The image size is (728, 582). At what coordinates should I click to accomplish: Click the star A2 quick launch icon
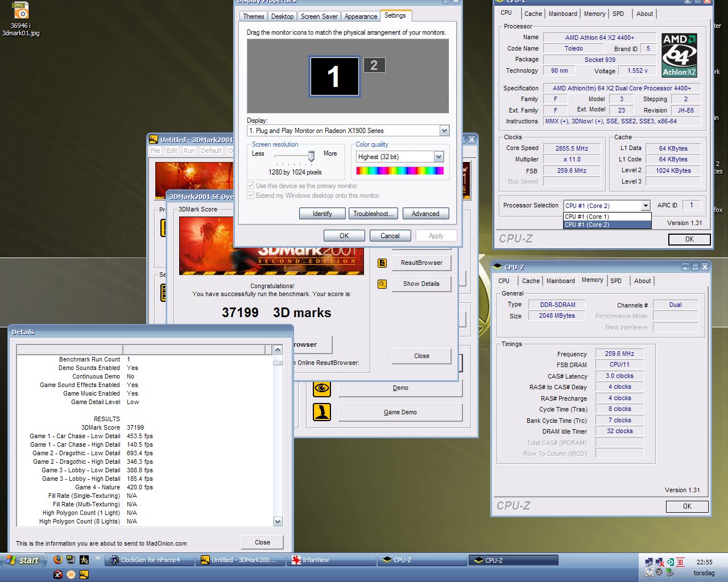(x=84, y=559)
